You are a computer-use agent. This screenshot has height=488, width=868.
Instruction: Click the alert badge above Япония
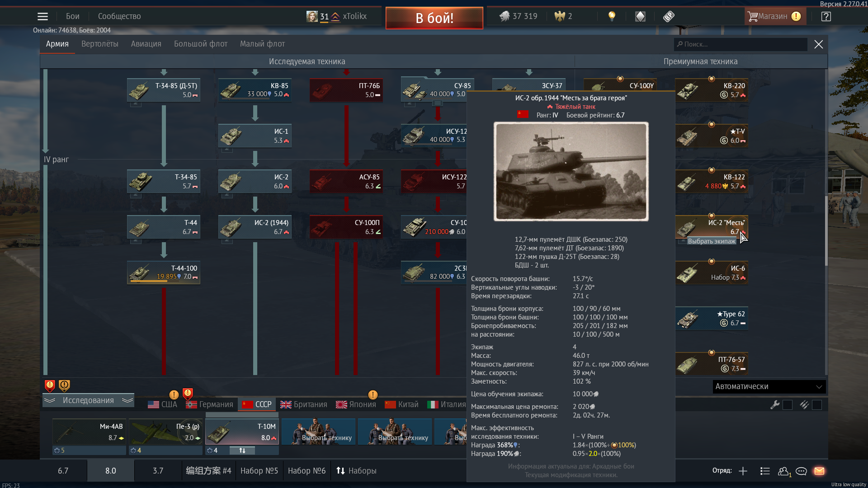point(373,394)
